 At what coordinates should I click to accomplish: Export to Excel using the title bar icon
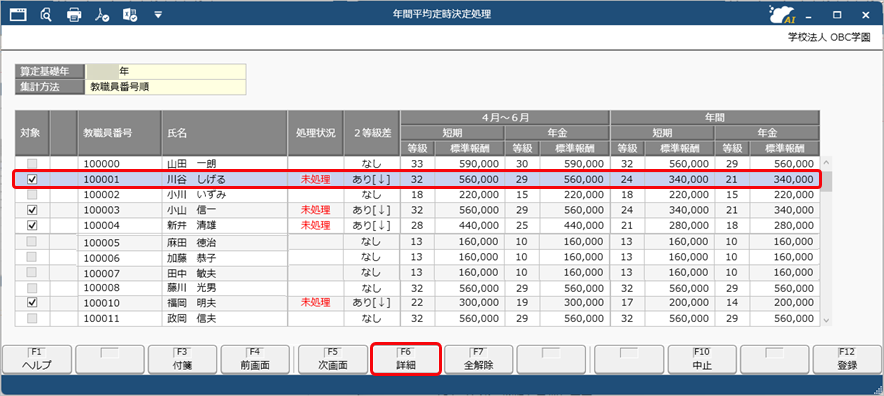coord(130,15)
